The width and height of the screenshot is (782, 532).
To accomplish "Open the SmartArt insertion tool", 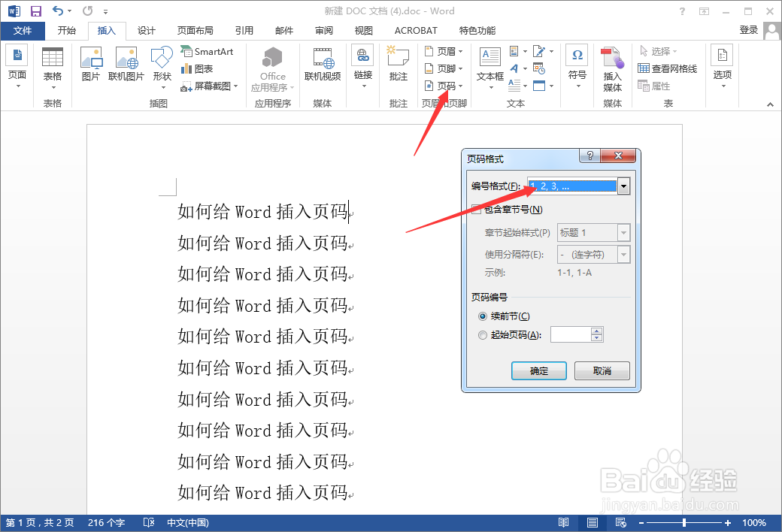I will (208, 51).
